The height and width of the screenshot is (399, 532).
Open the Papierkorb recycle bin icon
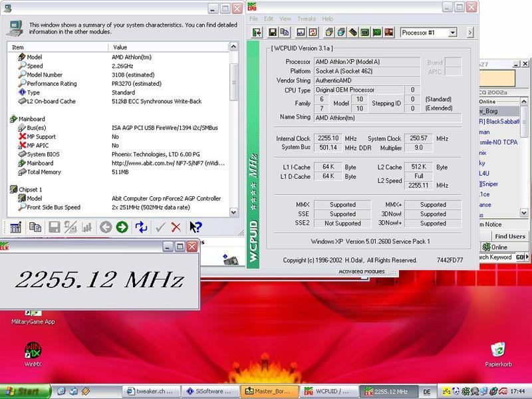click(x=498, y=354)
